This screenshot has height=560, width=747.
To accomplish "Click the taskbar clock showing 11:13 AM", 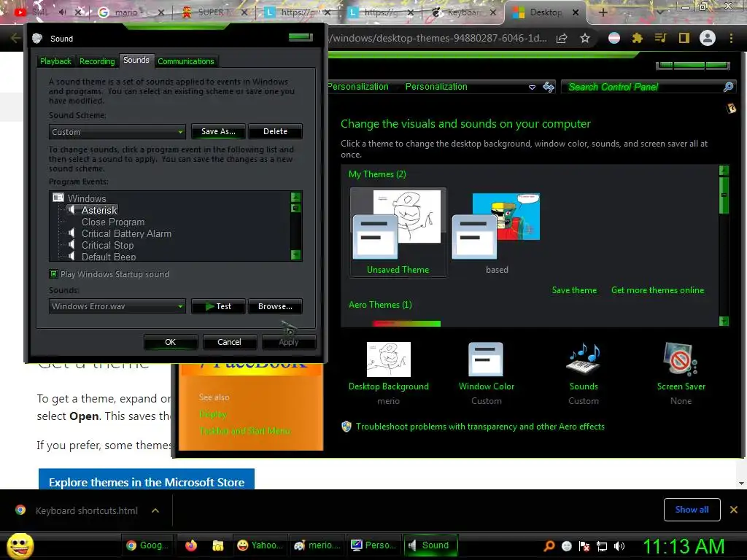I will 684,546.
